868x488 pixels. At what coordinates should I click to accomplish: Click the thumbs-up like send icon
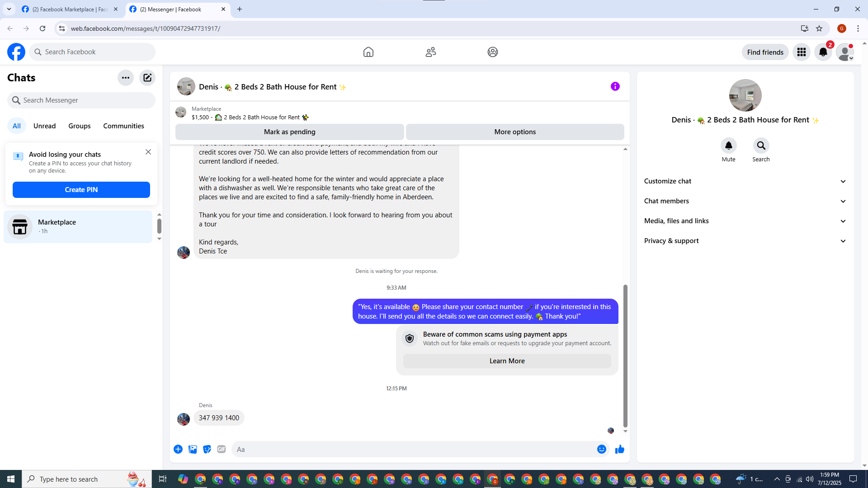click(x=619, y=449)
